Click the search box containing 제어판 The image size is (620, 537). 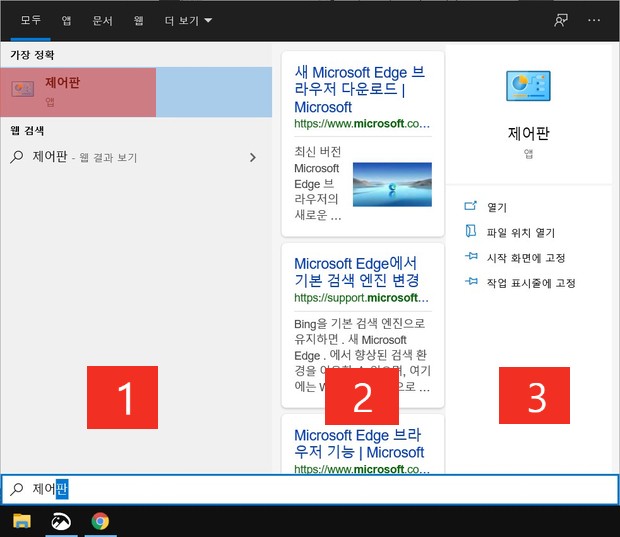[x=310, y=490]
